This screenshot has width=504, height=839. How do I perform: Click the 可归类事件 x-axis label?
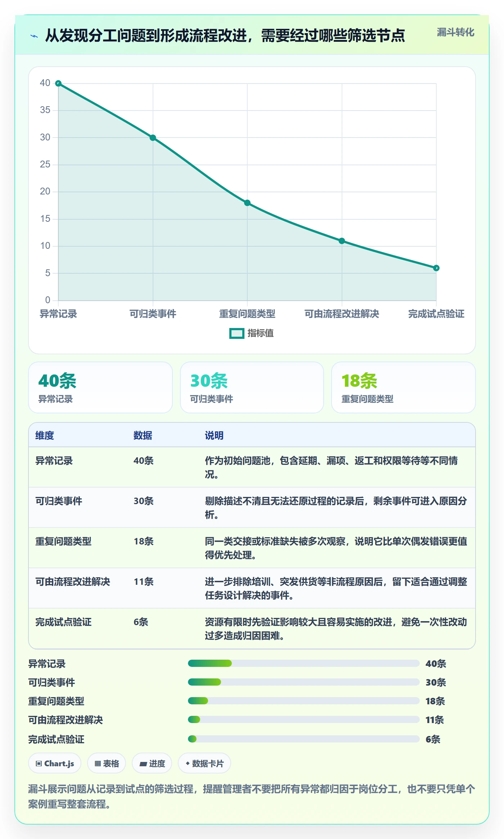click(153, 314)
